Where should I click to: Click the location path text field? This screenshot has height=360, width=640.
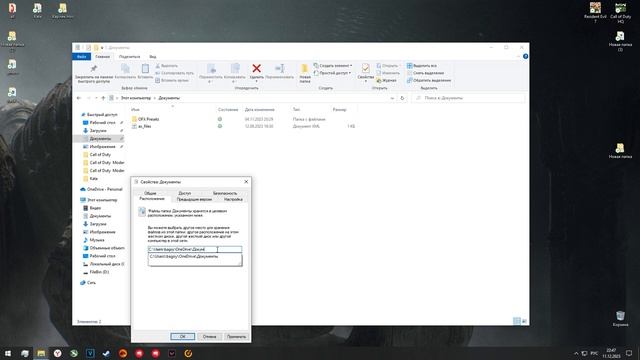[195, 249]
